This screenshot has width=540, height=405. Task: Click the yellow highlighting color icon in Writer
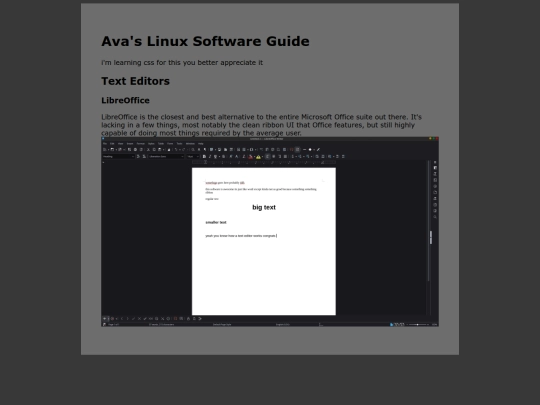coord(258,157)
